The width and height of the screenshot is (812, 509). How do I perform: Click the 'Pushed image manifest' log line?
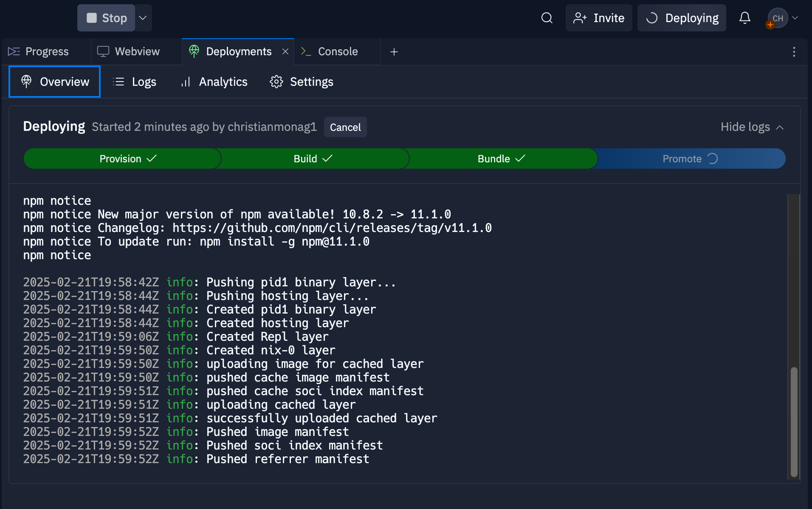pyautogui.click(x=186, y=432)
